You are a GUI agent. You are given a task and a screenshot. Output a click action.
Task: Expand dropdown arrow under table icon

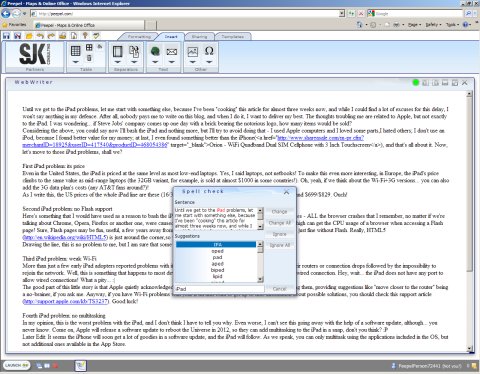point(76,62)
